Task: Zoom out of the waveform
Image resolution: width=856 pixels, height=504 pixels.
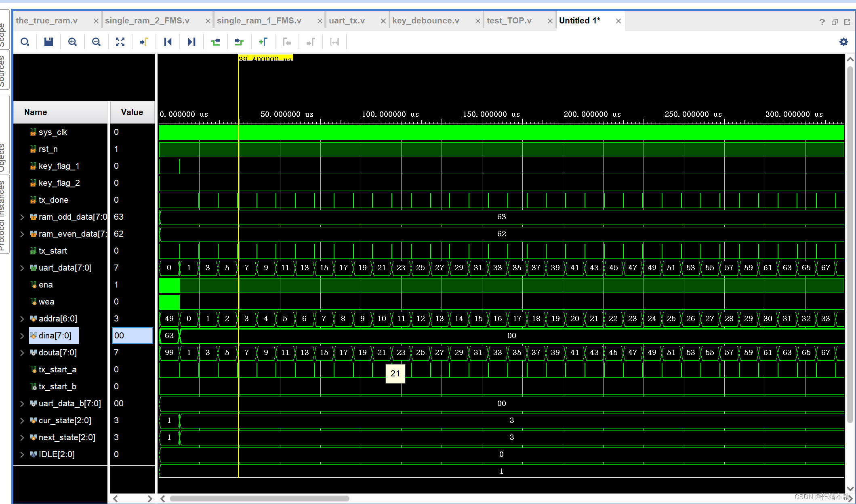Action: pyautogui.click(x=96, y=42)
